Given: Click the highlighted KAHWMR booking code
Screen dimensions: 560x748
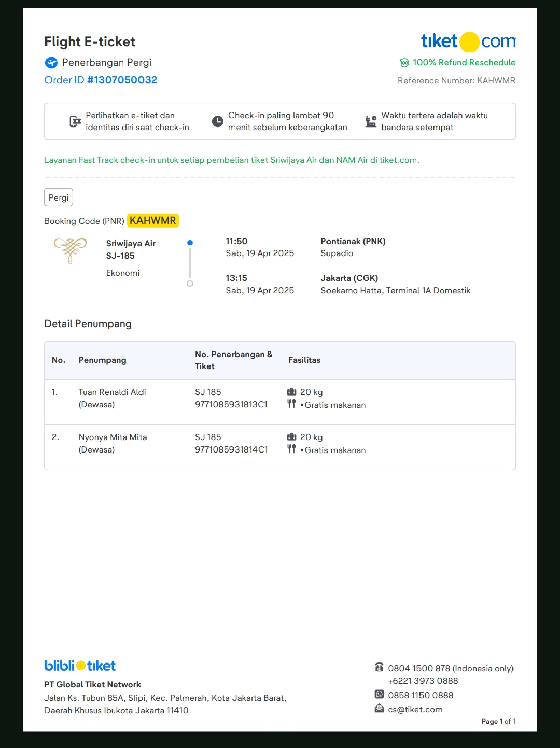Looking at the screenshot, I should [153, 221].
